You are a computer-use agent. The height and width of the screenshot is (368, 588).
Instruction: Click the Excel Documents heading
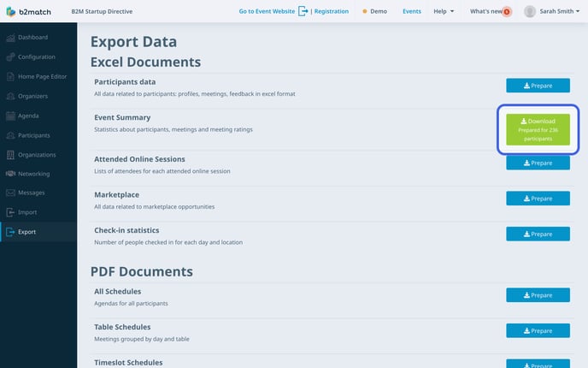[x=145, y=62]
